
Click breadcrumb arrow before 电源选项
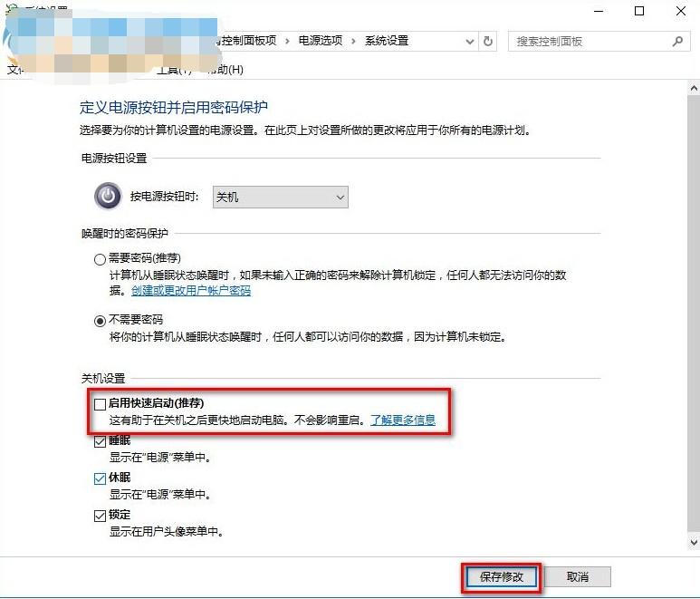(x=287, y=41)
